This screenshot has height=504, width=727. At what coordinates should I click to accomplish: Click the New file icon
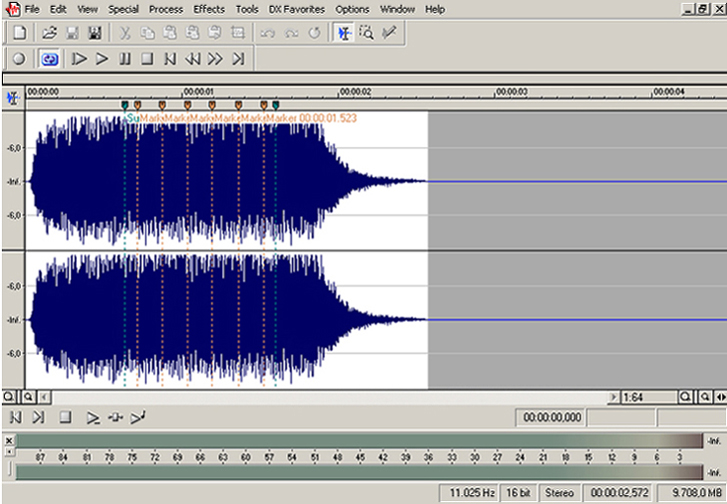point(21,33)
